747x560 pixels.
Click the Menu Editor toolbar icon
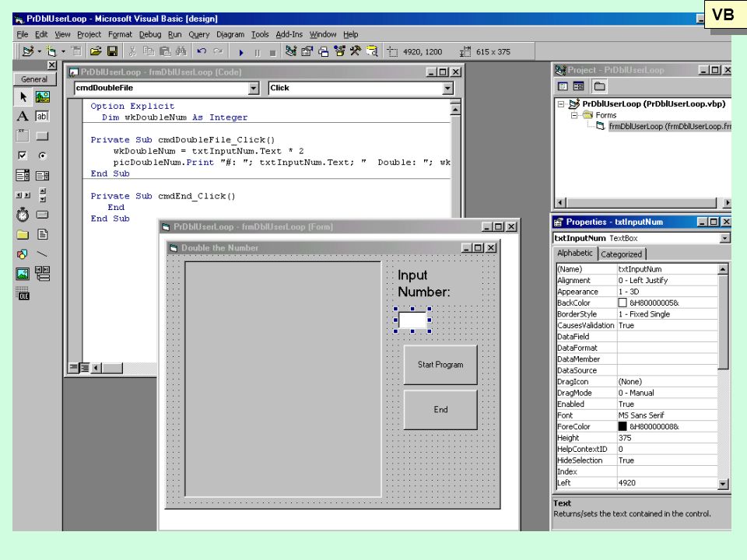pos(76,51)
